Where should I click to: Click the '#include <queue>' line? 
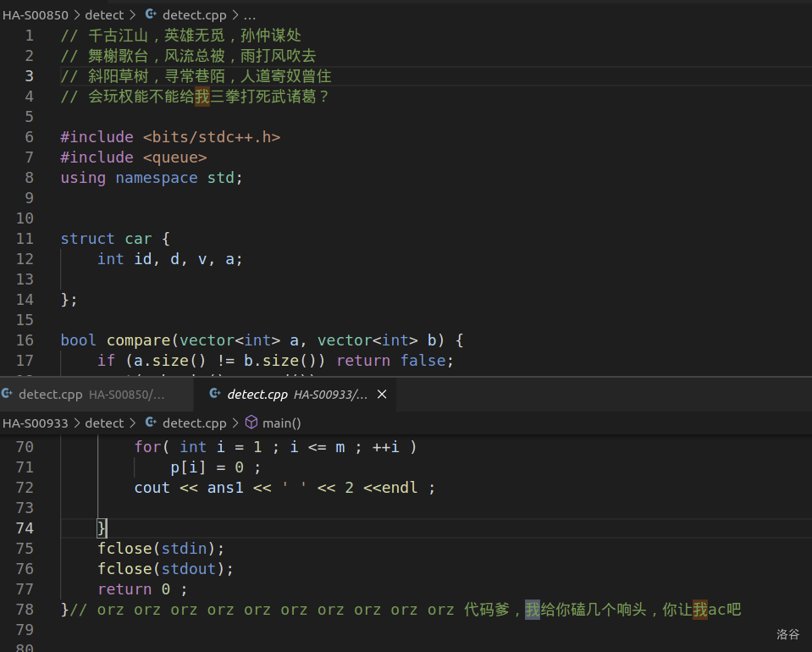click(x=134, y=157)
